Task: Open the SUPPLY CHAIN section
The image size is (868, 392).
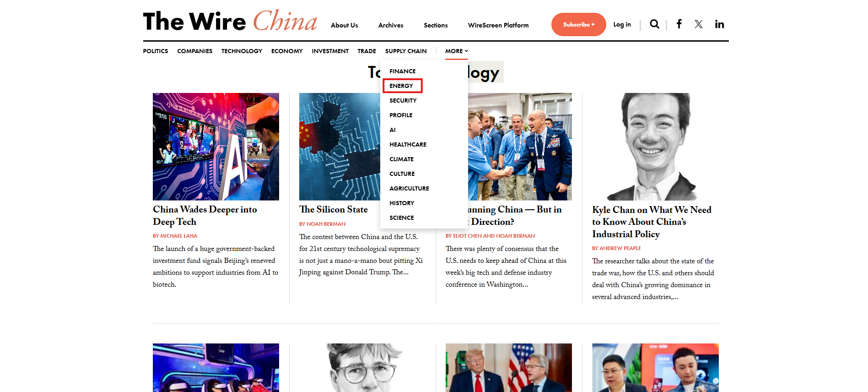Action: tap(406, 51)
